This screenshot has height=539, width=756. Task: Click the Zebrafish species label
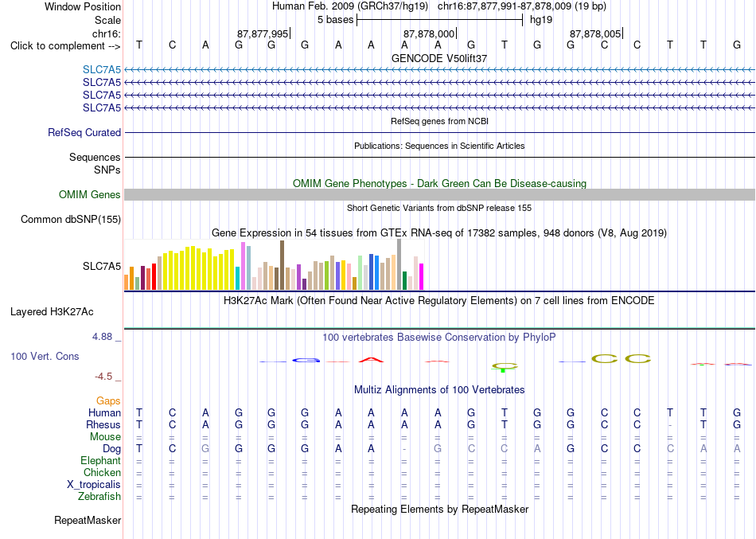coord(99,496)
